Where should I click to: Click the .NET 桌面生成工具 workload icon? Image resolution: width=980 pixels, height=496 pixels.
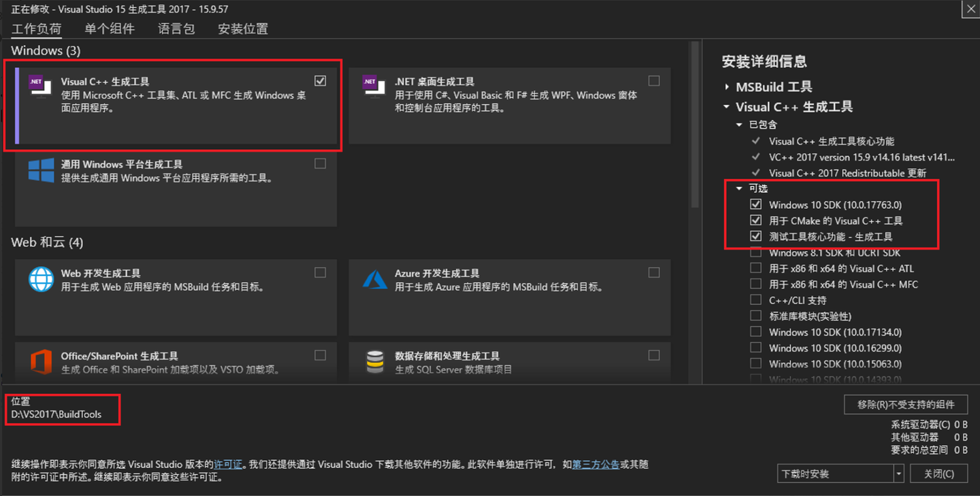click(x=373, y=86)
